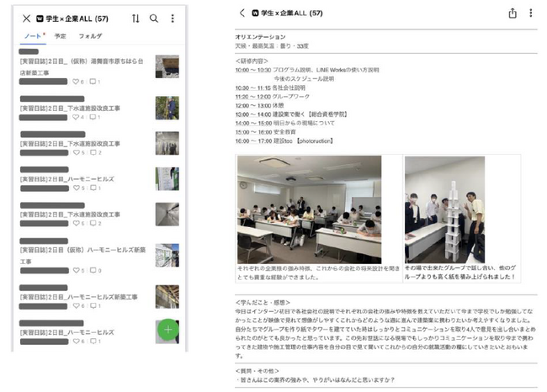Go back using the arrow in note detail
547x392 pixels.
[x=242, y=13]
